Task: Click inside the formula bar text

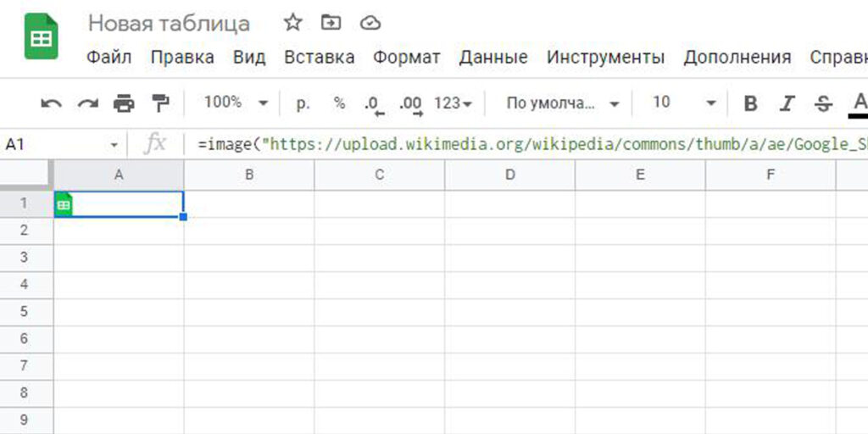Action: click(526, 144)
